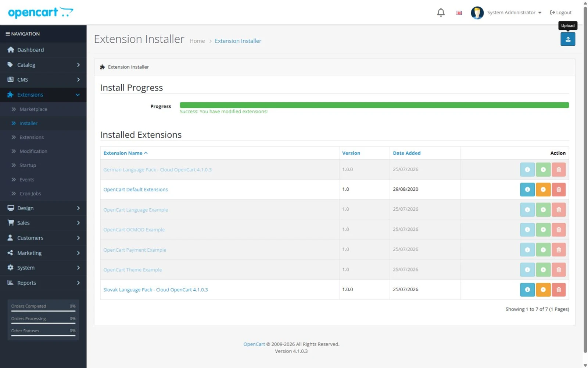Expand the Marketing menu
The image size is (588, 368).
pyautogui.click(x=43, y=253)
